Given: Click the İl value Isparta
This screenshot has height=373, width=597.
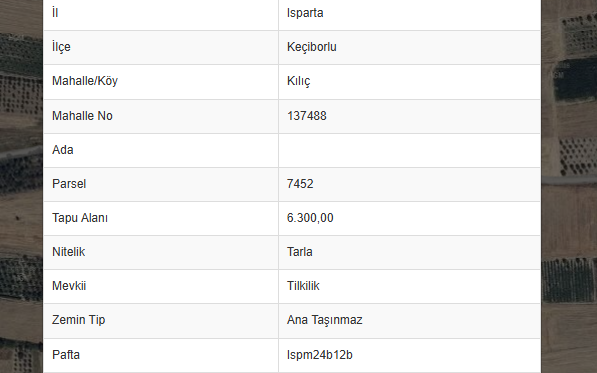Looking at the screenshot, I should pyautogui.click(x=305, y=13).
